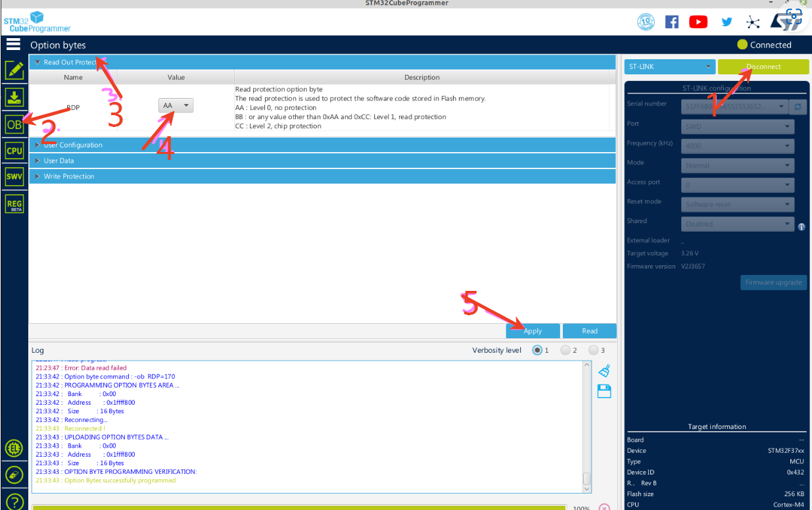The height and width of the screenshot is (510, 812).
Task: Refresh the ST-LINK serial number list
Action: [798, 107]
